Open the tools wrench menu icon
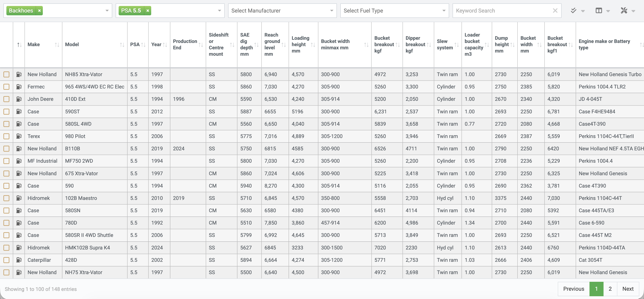Viewport: 644px width, 299px height. (x=624, y=10)
